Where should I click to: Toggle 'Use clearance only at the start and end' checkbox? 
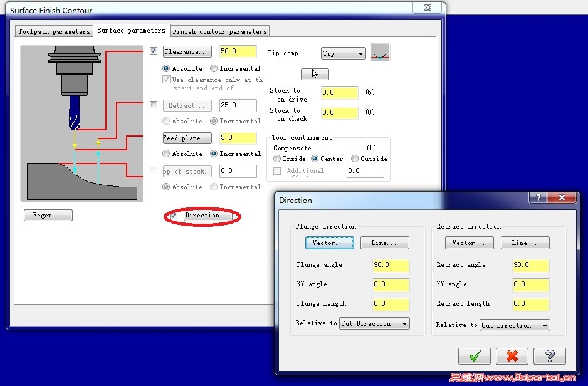tap(166, 80)
